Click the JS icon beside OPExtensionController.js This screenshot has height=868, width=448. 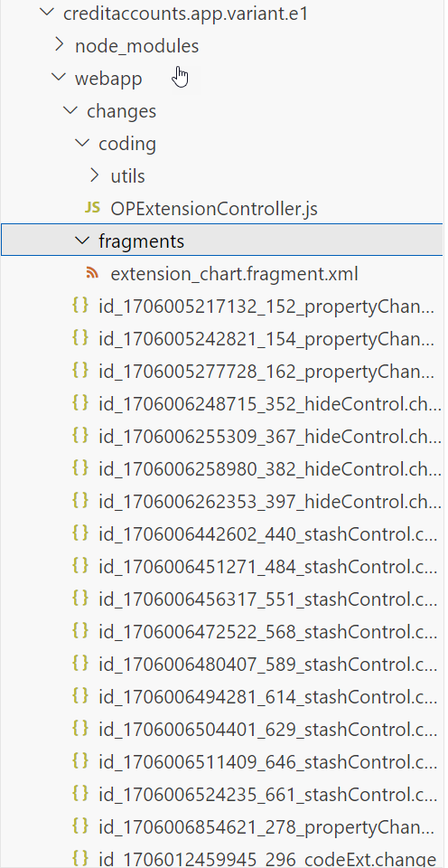point(92,208)
